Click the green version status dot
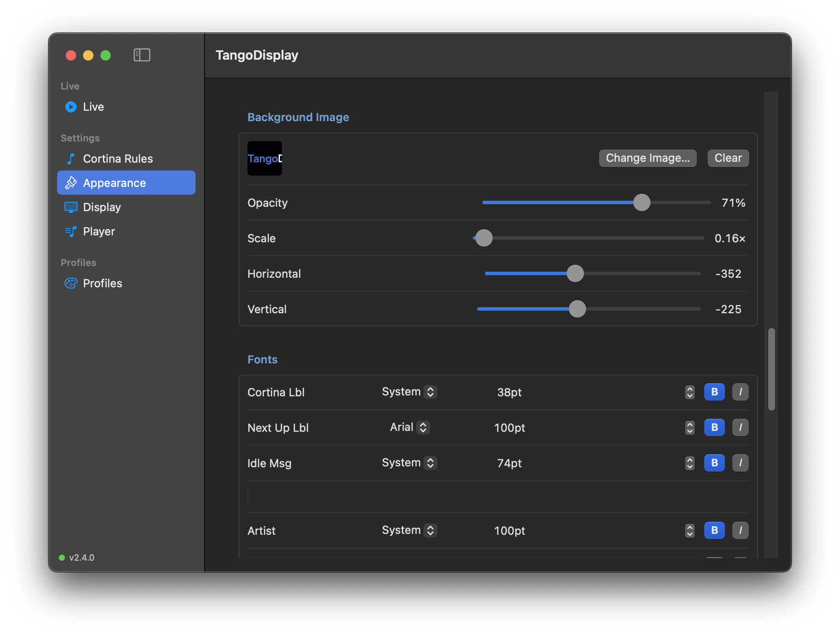 (62, 558)
